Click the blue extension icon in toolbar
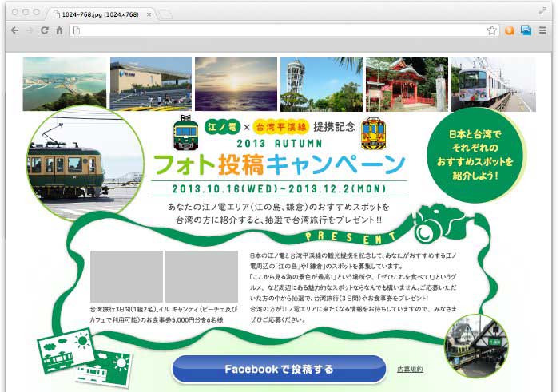560x392 pixels. pos(526,30)
